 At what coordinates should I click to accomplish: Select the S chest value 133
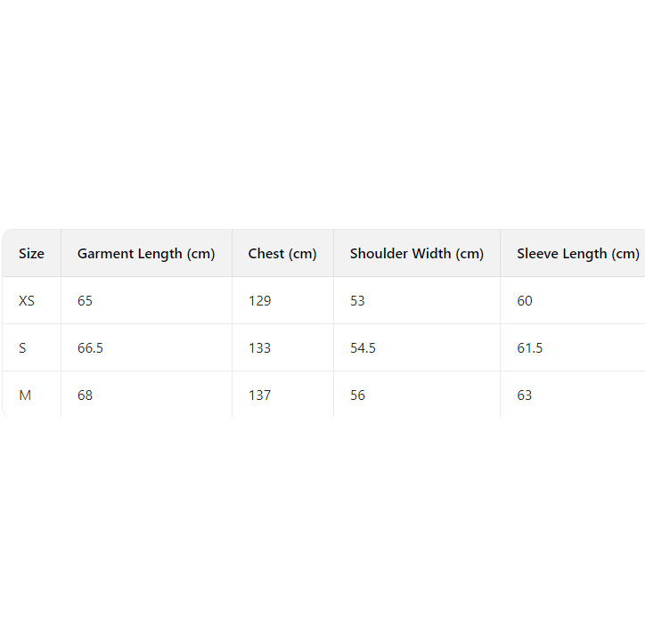pyautogui.click(x=259, y=348)
